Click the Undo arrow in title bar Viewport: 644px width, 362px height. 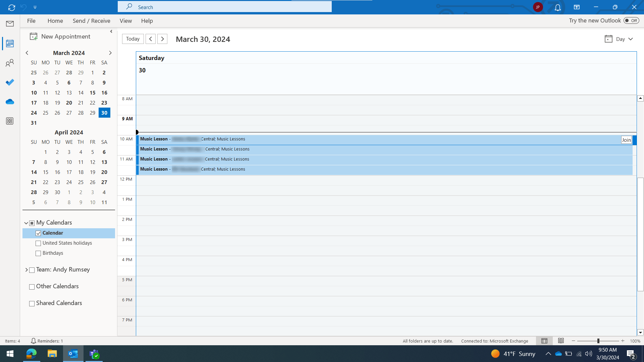[x=23, y=7]
